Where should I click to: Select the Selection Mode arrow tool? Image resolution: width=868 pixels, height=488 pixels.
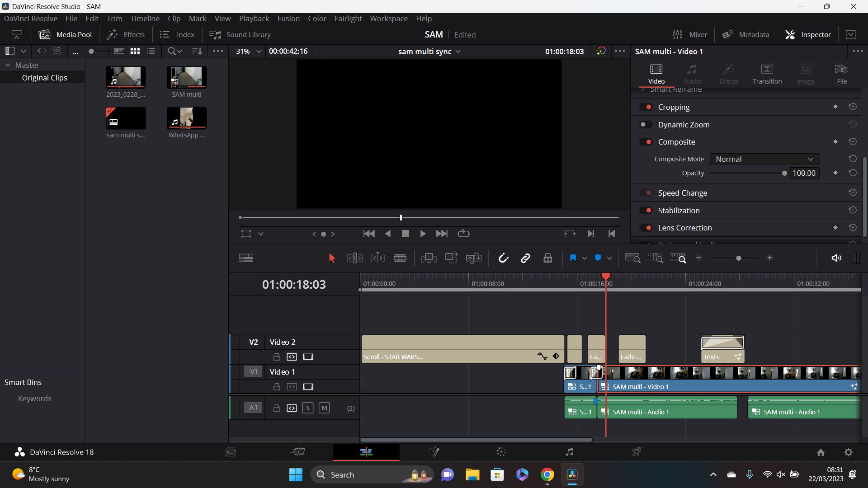[x=332, y=258]
